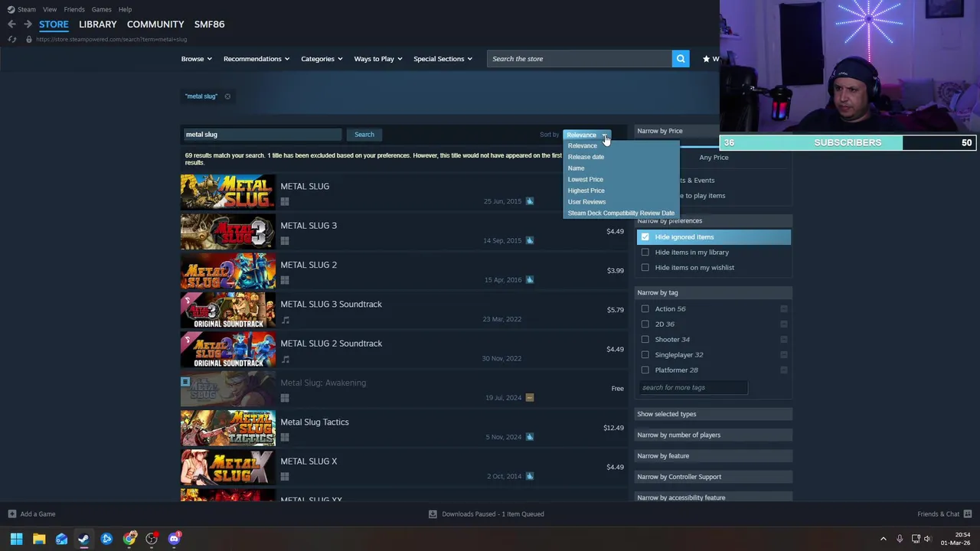
Task: Click the search for more tags field
Action: click(x=692, y=388)
